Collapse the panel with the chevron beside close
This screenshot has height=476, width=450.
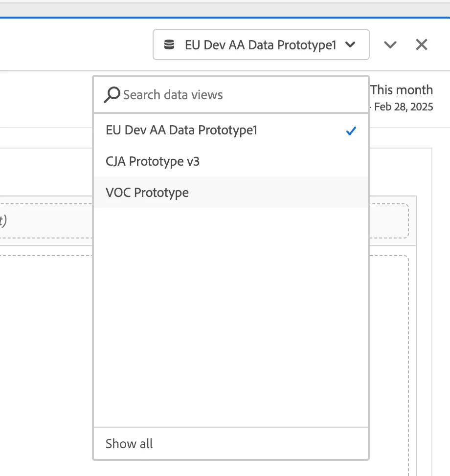coord(390,45)
